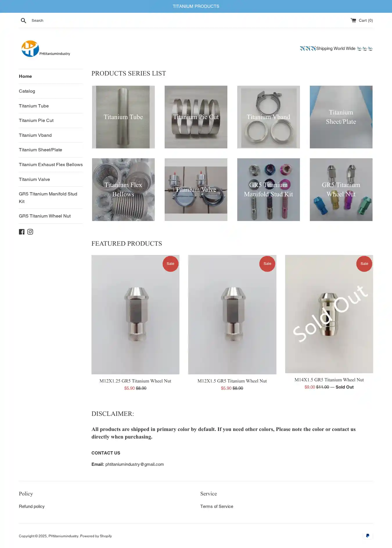Select Titanium Exhaust Flex Bellows menu item

51,165
